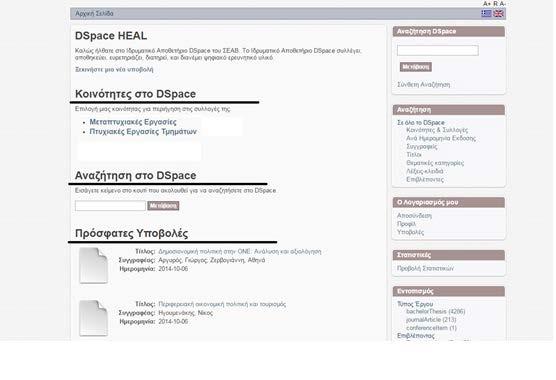The width and height of the screenshot is (556, 380).
Task: Click the 'Τύπος Έργου' facet label
Action: click(x=415, y=304)
